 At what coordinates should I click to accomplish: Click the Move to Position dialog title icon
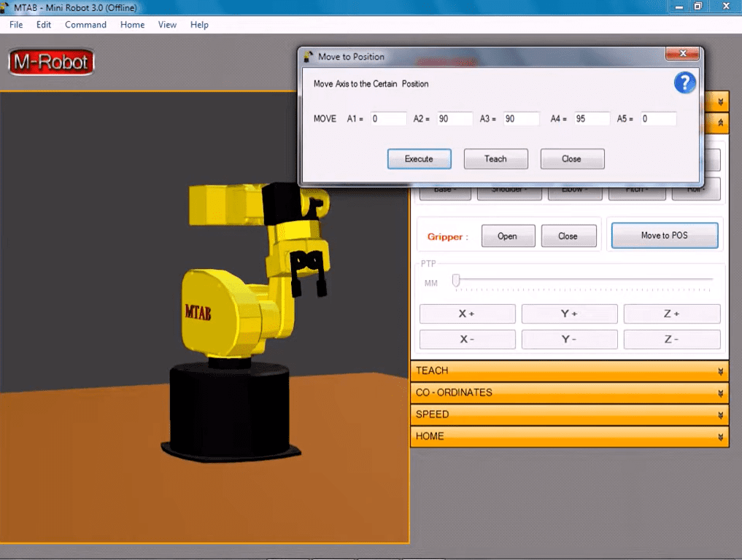coord(308,57)
